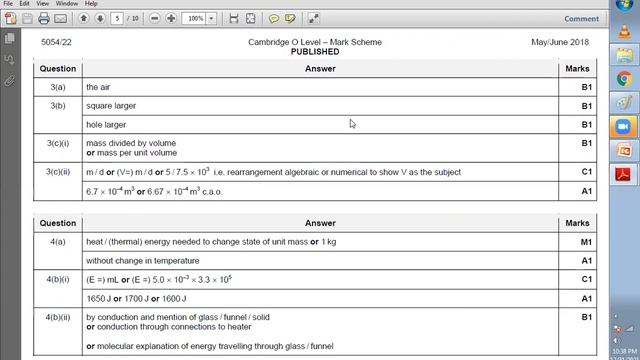Open Google Chrome from taskbar
Image resolution: width=640 pixels, height=360 pixels.
tap(624, 79)
